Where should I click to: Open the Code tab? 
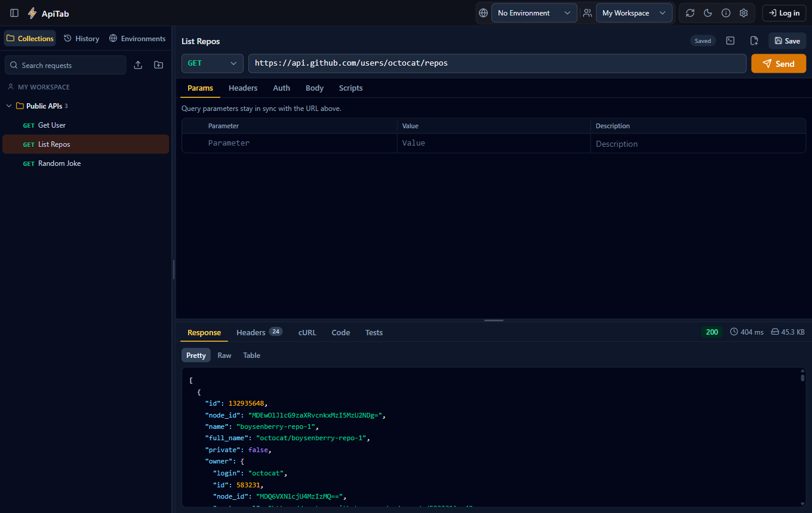point(340,332)
